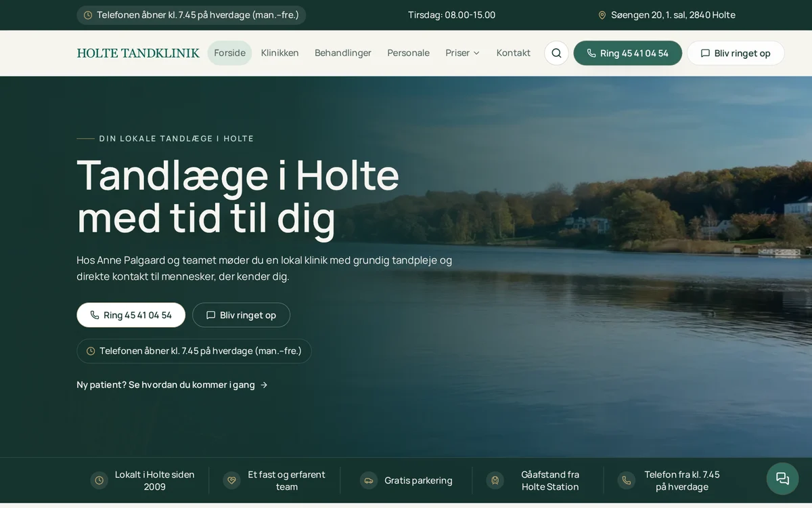Click the hero Telefonen åbner kl. 7.45 pill
The height and width of the screenshot is (508, 812).
194,351
